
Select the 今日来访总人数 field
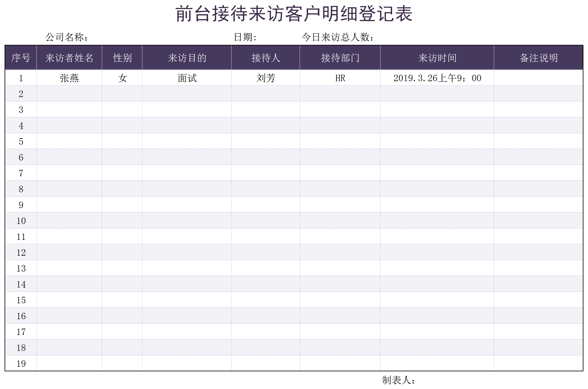[338, 37]
